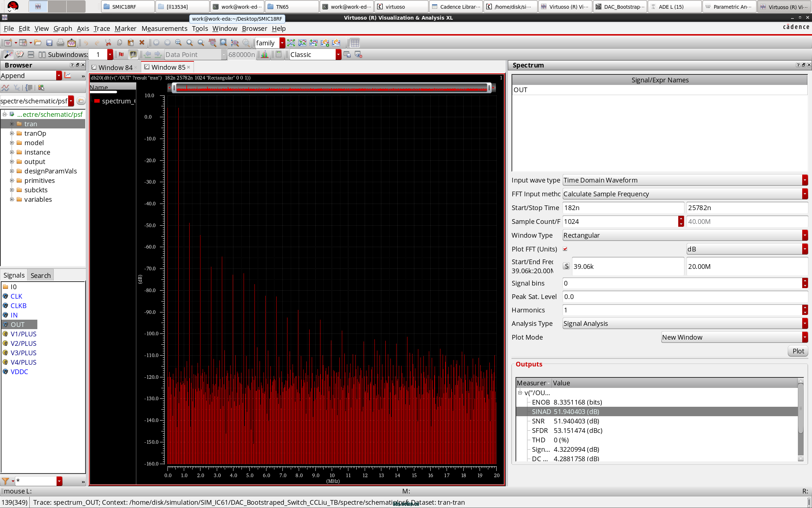Image resolution: width=812 pixels, height=508 pixels.
Task: Click the S toggle beside Start/End Freq
Action: pos(567,266)
